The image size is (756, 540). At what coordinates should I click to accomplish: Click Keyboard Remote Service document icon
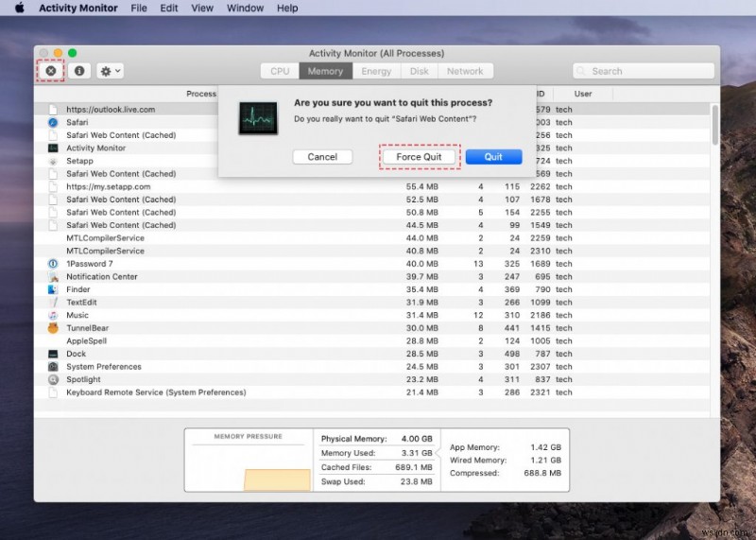click(53, 392)
